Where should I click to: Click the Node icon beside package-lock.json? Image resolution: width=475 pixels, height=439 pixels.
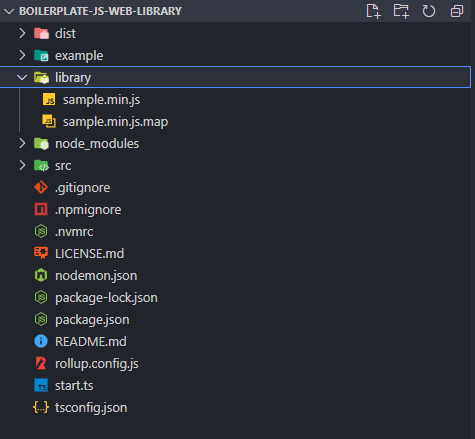41,297
